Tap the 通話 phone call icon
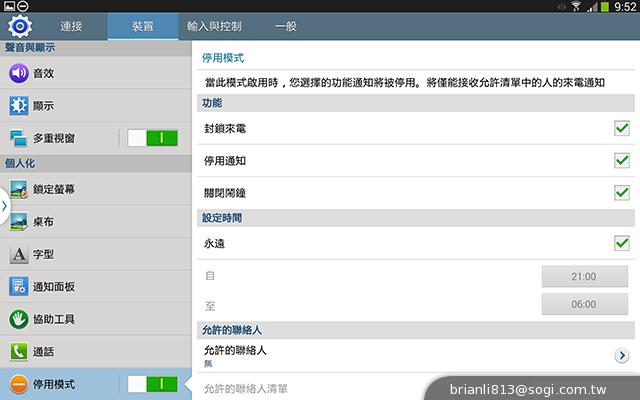Image resolution: width=640 pixels, height=400 pixels. (18, 352)
